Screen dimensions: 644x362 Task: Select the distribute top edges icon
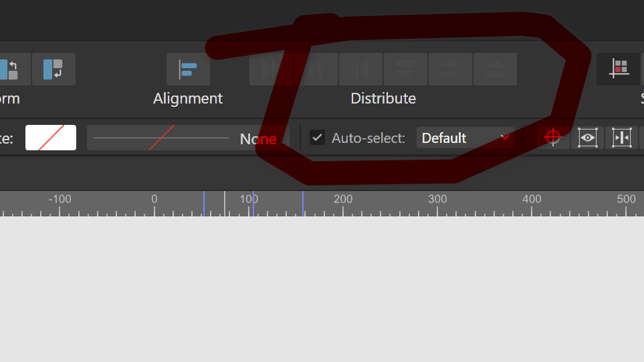tap(405, 69)
